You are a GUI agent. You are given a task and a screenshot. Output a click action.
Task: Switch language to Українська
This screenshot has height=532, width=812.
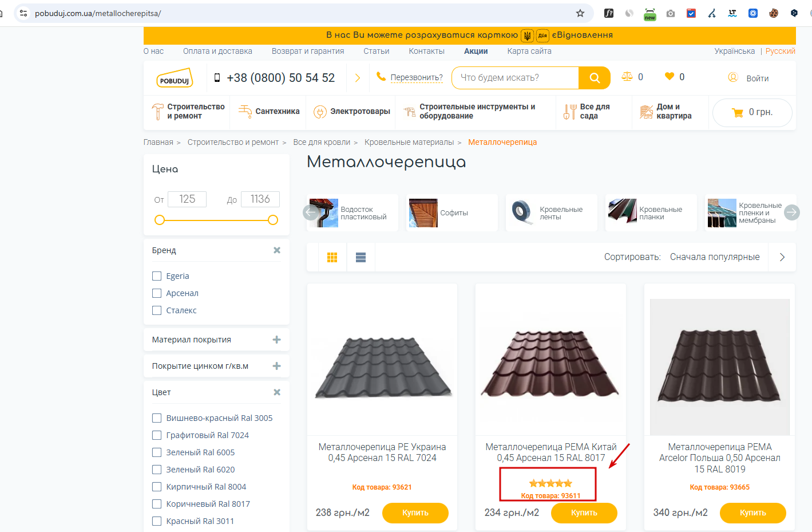(735, 51)
